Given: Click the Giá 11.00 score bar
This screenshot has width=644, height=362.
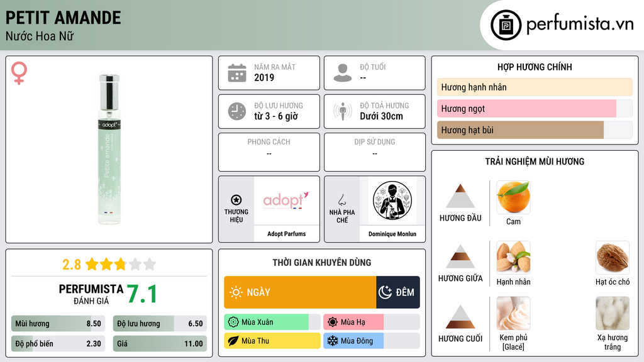Looking at the screenshot, I should [160, 344].
